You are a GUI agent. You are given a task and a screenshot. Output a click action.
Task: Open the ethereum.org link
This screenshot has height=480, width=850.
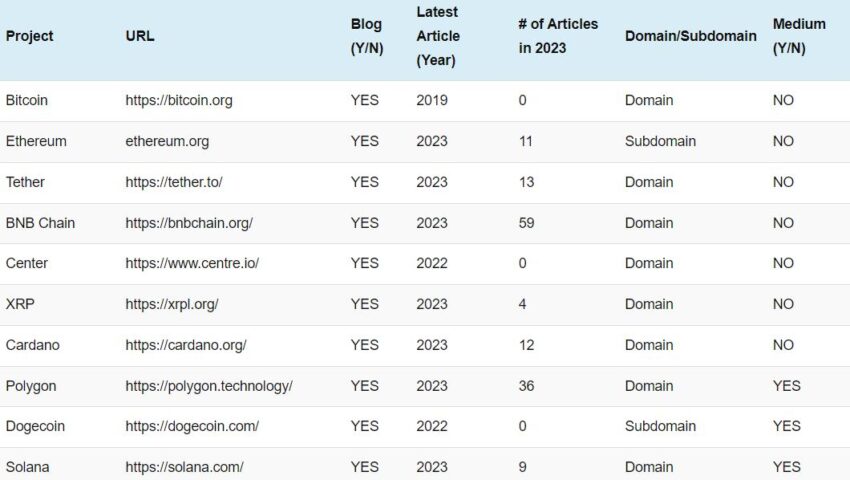coord(167,141)
